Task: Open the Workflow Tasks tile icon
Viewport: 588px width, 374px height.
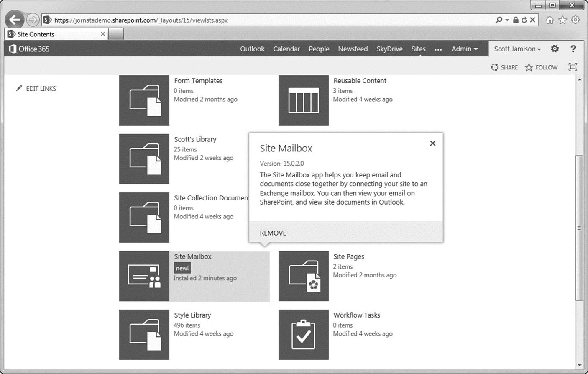Action: [304, 335]
